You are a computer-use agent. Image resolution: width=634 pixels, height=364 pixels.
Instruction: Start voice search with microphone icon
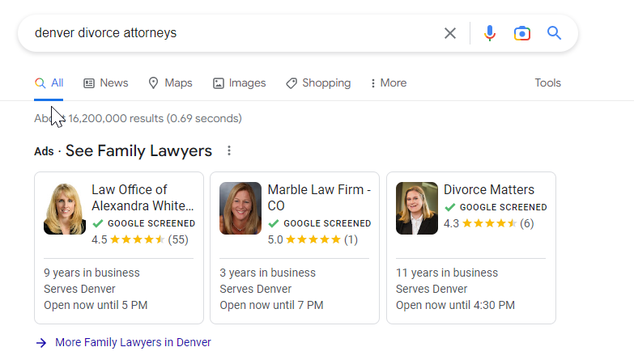pos(490,33)
